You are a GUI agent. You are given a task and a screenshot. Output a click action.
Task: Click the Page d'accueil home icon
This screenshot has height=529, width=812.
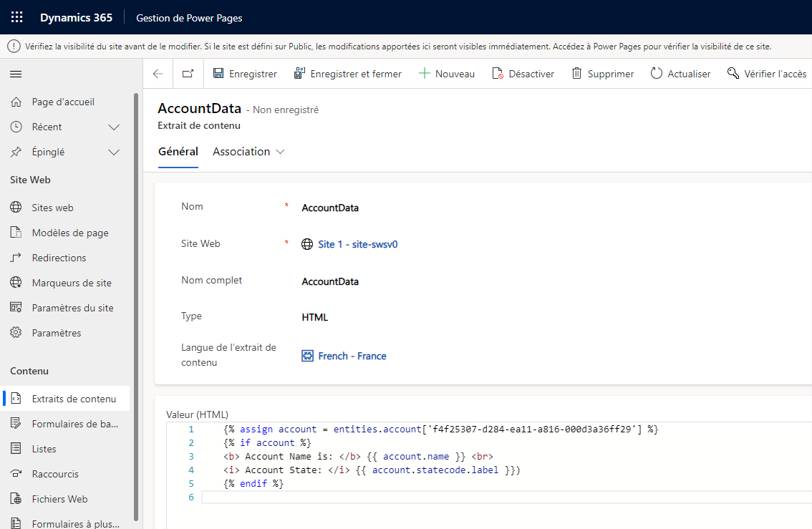point(16,102)
